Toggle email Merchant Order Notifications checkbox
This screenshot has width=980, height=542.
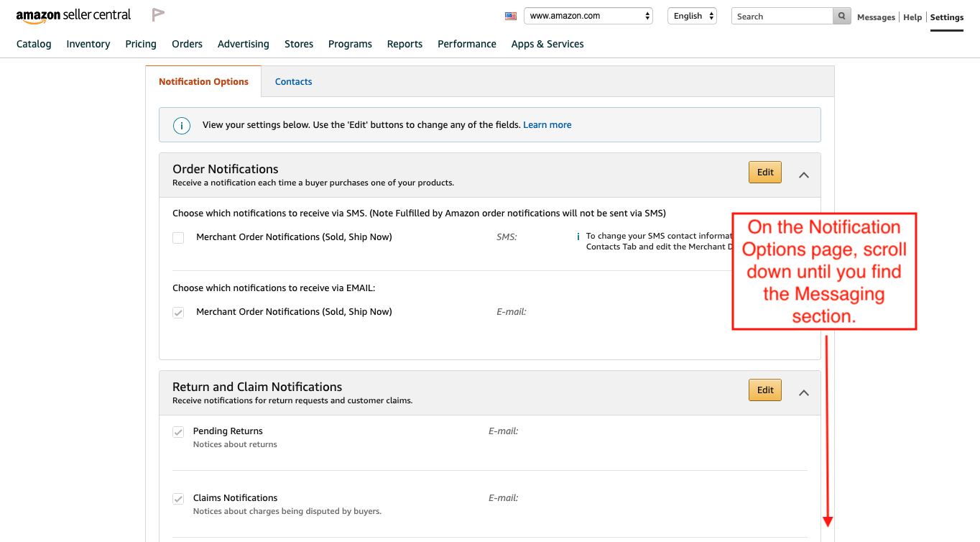click(178, 313)
